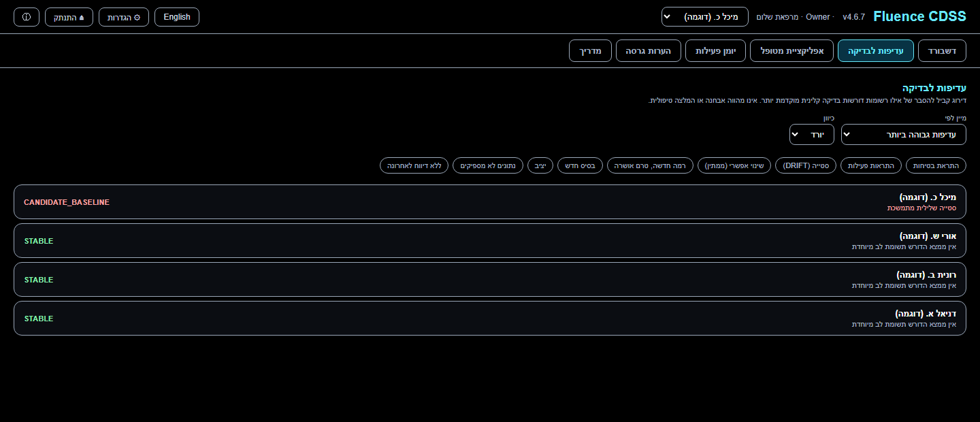Image resolution: width=980 pixels, height=422 pixels.
Task: Open the אורי ש. patient row
Action: click(490, 241)
